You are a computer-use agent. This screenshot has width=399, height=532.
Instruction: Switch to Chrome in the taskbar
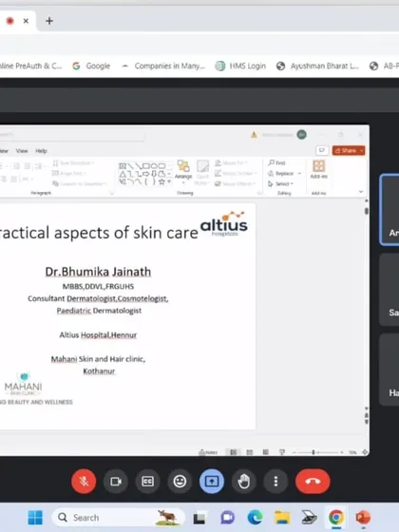point(336,518)
